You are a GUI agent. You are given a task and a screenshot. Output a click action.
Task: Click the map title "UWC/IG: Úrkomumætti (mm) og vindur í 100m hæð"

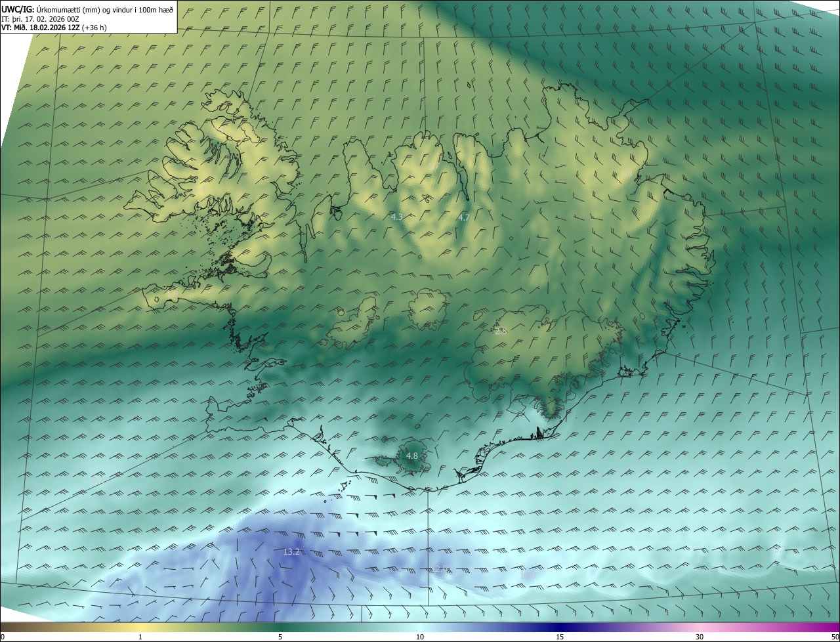pyautogui.click(x=87, y=9)
